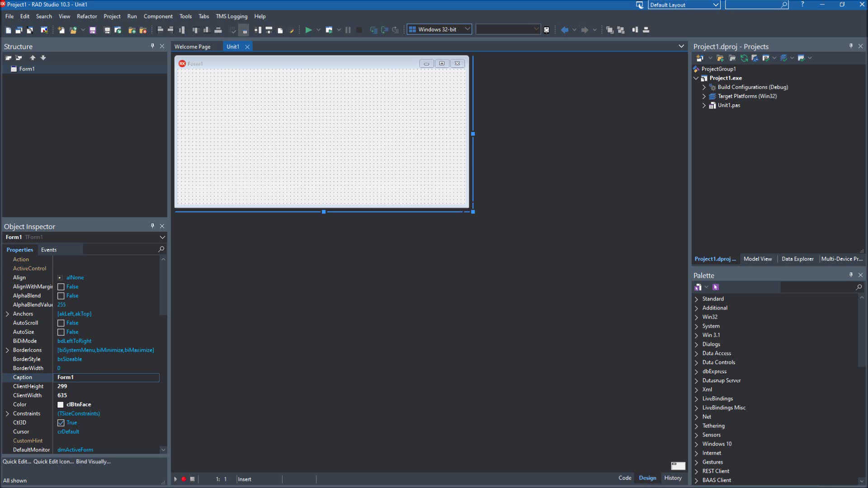868x488 pixels.
Task: Pin the Object Inspector panel
Action: tap(152, 226)
